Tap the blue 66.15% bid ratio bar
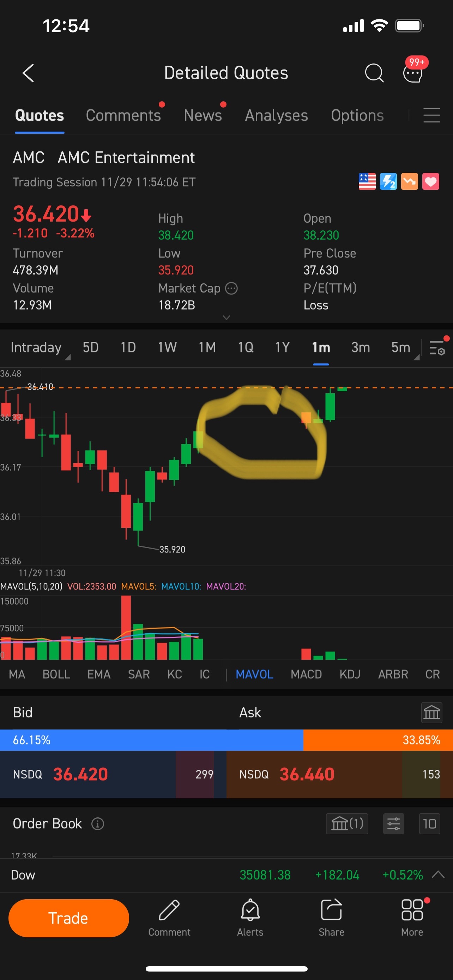This screenshot has height=980, width=453. point(151,740)
